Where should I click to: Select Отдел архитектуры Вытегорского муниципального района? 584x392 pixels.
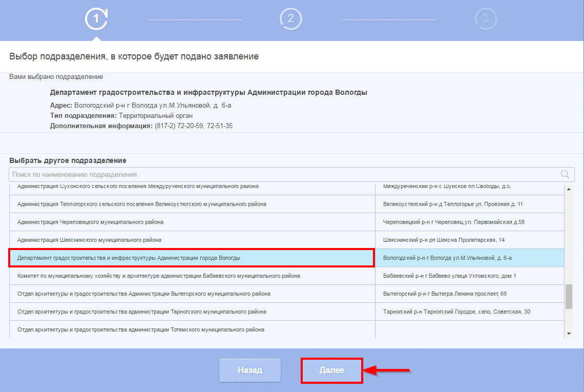point(143,294)
